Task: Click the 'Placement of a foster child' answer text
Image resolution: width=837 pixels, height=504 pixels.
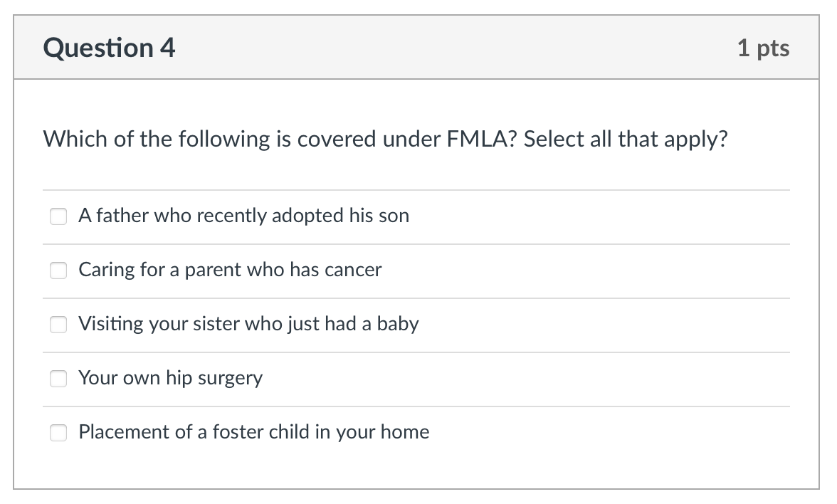Action: pyautogui.click(x=254, y=431)
